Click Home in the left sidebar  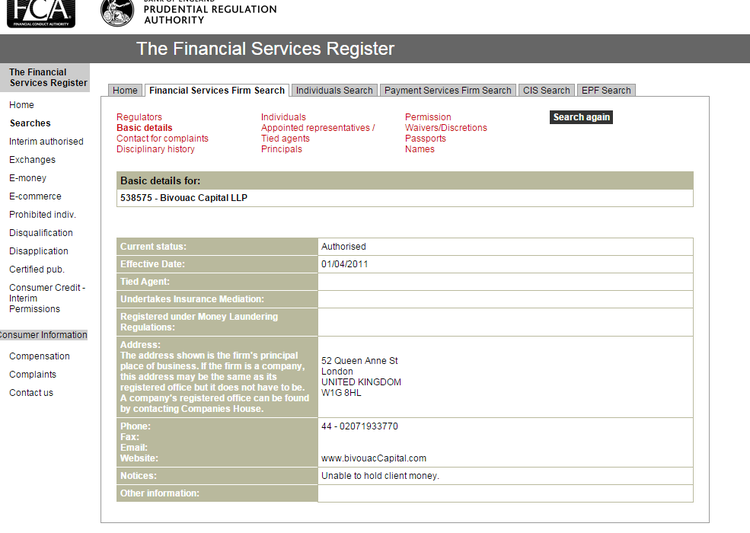click(x=22, y=105)
